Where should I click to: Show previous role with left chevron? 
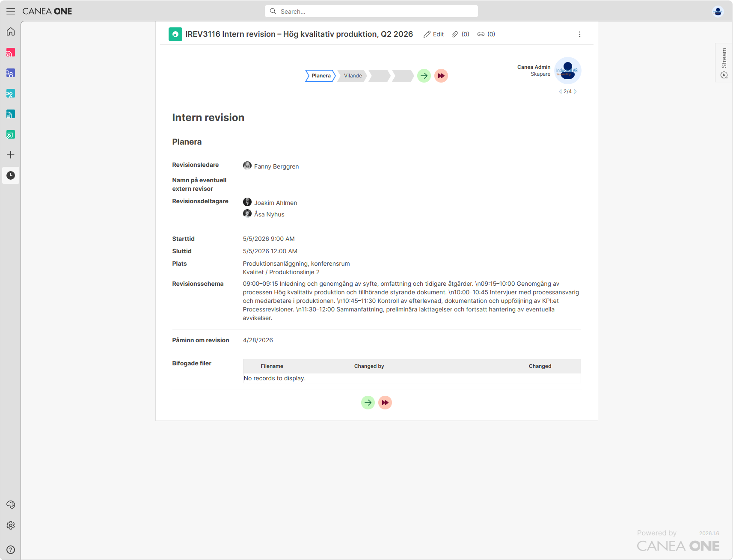click(x=560, y=92)
